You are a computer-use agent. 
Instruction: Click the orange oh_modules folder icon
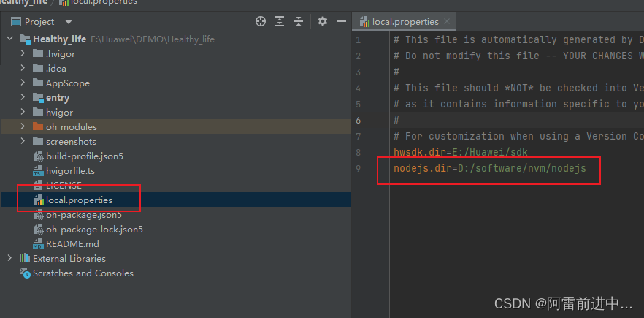click(38, 126)
